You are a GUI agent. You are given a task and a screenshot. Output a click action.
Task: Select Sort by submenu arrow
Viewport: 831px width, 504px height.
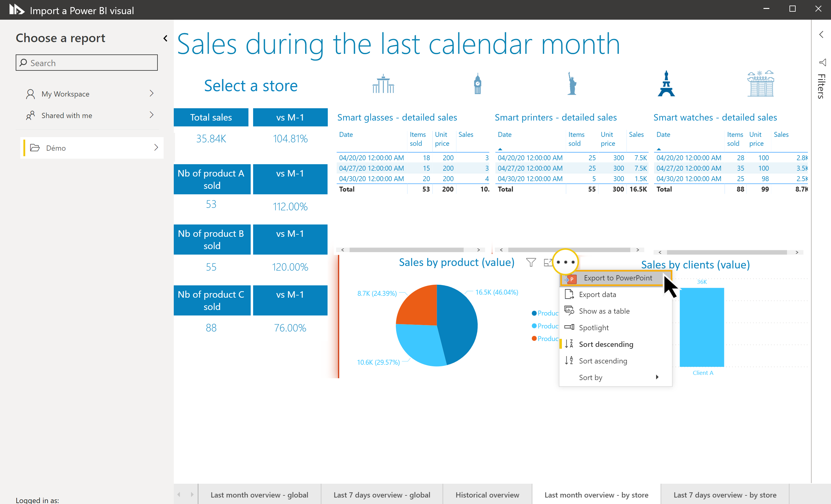pos(658,378)
